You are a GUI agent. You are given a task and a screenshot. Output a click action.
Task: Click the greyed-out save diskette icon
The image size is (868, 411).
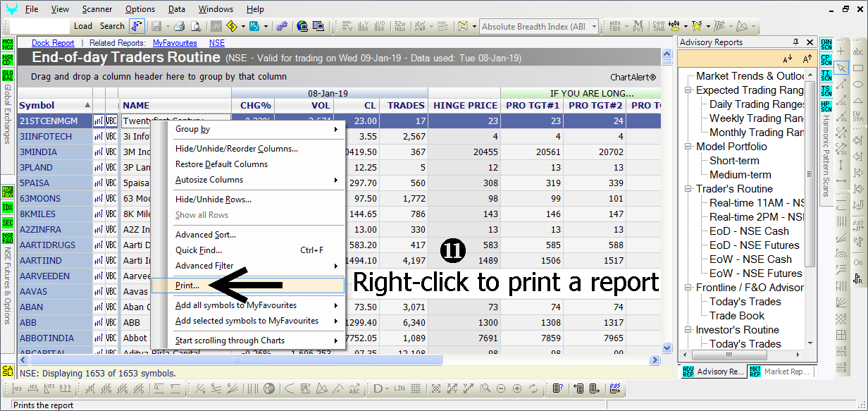[x=156, y=26]
